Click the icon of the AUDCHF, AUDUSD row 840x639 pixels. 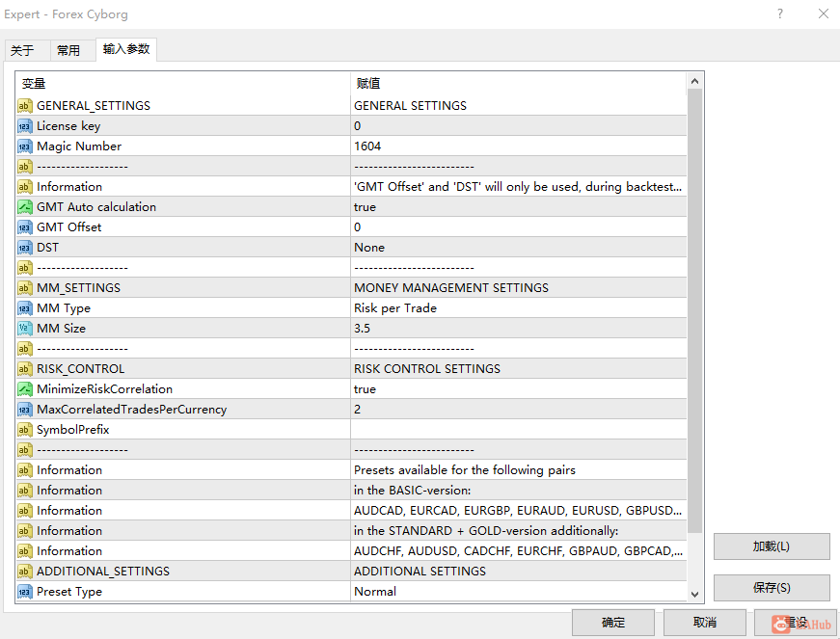pos(25,550)
